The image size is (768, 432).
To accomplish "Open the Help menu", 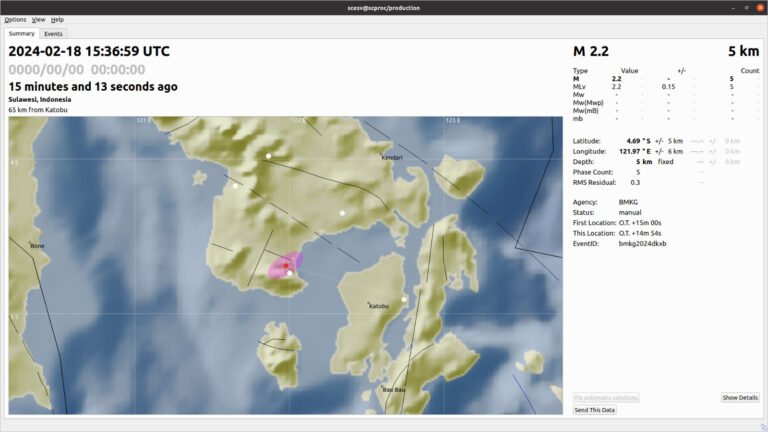I will click(57, 20).
